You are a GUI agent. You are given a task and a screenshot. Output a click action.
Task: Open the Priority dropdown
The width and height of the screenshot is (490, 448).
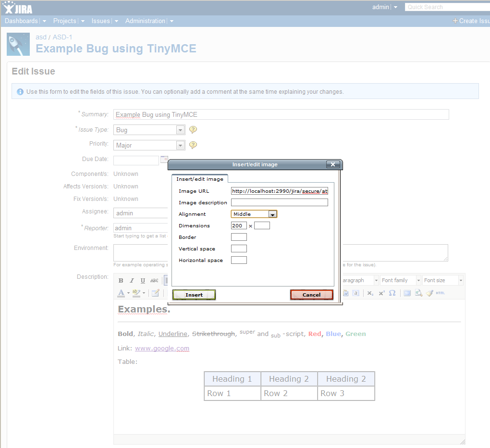click(x=180, y=145)
